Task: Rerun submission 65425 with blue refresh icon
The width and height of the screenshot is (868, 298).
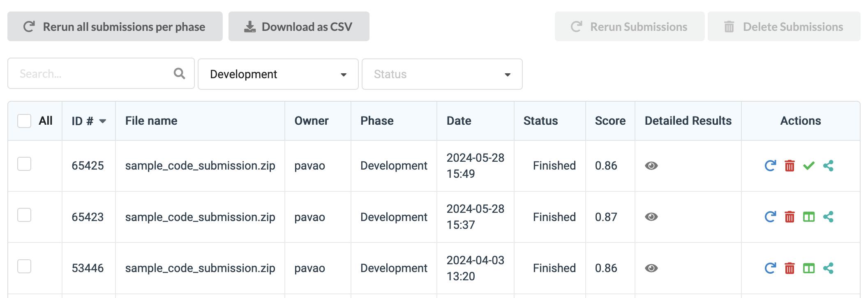Action: click(770, 166)
